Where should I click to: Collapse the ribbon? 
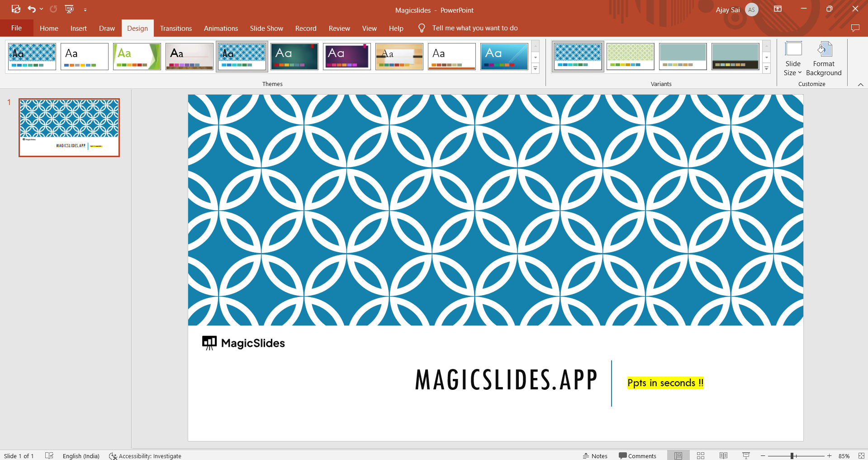click(x=860, y=85)
